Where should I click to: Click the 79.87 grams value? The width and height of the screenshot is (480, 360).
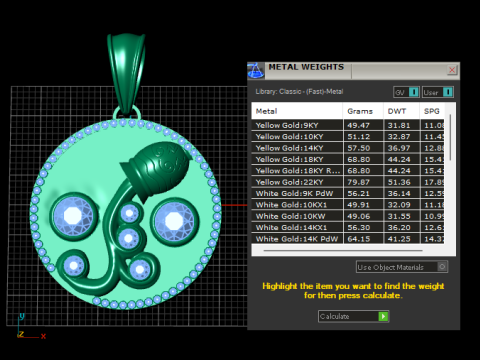pos(358,182)
